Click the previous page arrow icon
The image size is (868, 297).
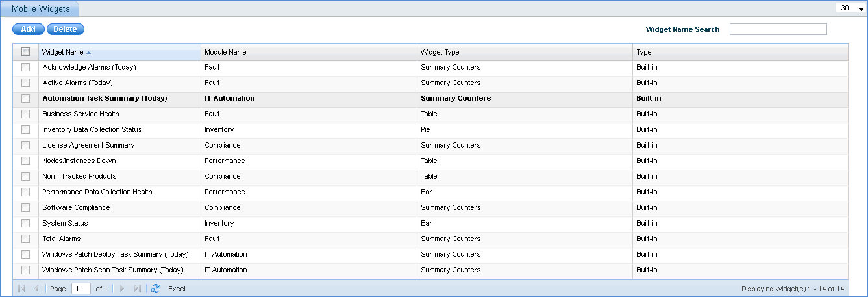point(36,289)
